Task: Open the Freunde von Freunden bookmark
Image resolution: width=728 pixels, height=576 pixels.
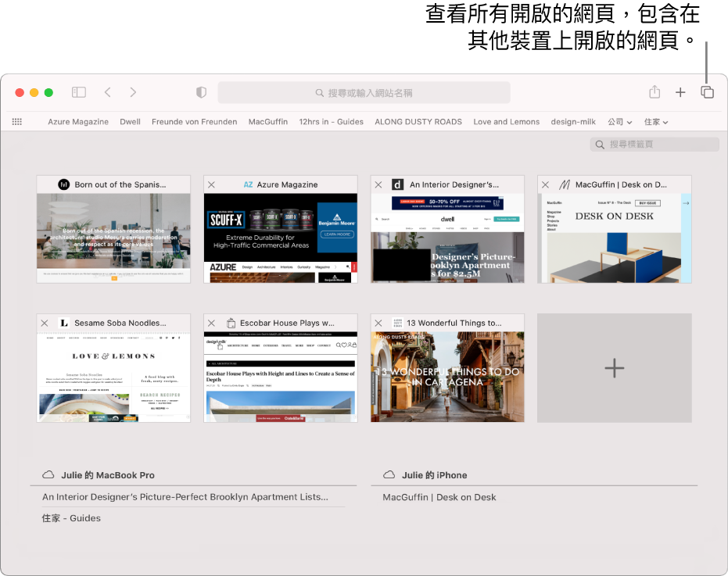Action: 194,122
